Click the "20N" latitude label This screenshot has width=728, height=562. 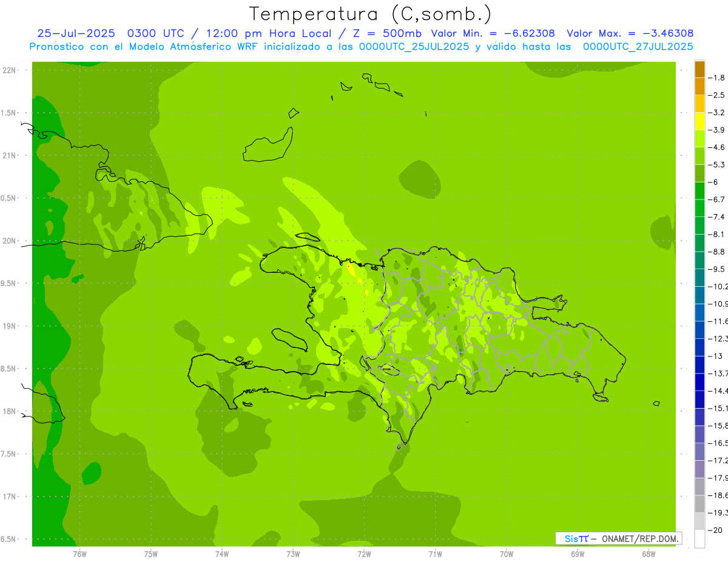coord(9,241)
